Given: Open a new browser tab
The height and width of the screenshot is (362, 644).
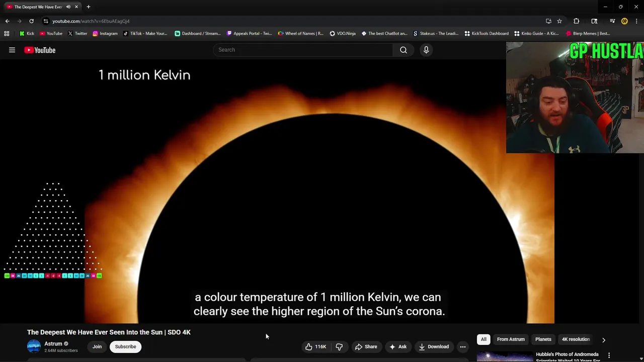Looking at the screenshot, I should [x=89, y=7].
